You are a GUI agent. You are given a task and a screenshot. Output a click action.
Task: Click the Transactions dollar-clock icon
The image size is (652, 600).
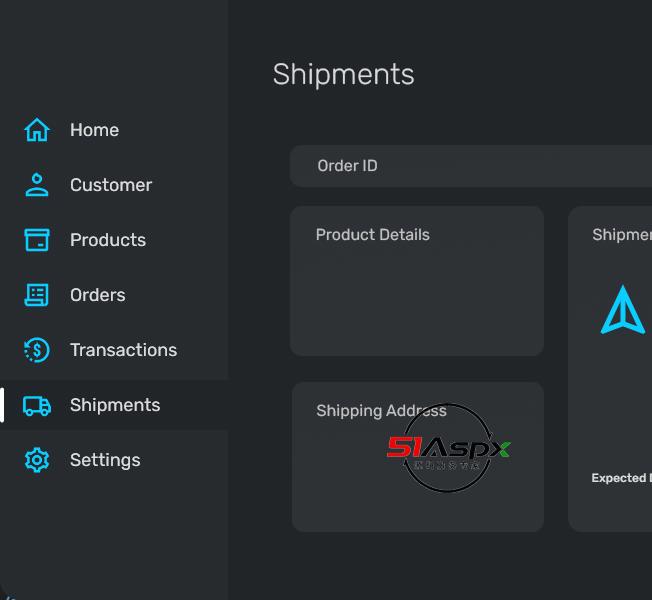pyautogui.click(x=37, y=350)
